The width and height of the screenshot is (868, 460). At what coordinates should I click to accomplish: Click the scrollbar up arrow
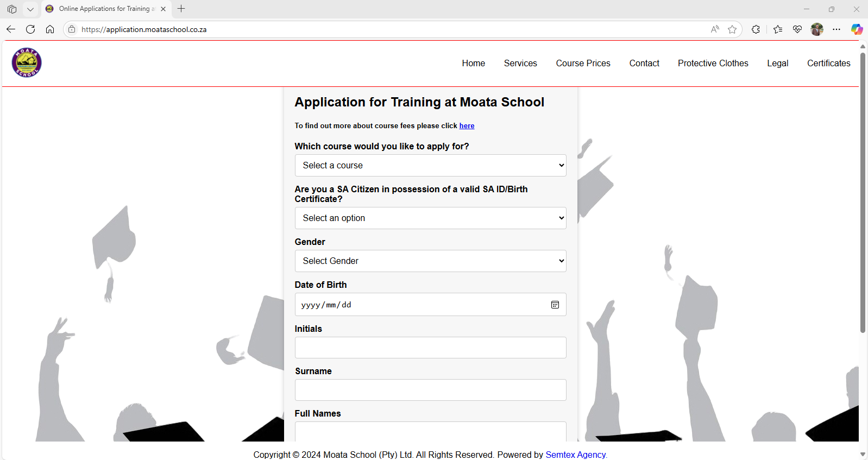point(863,46)
